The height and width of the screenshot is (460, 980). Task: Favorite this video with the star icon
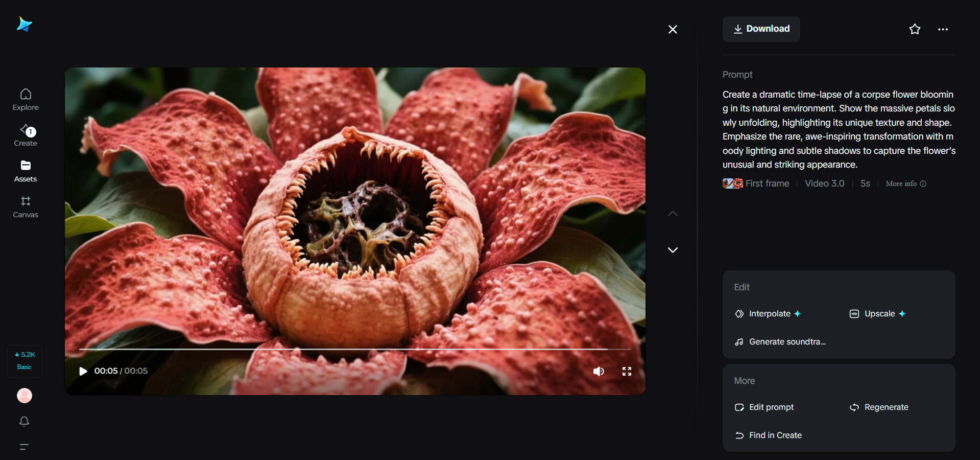click(x=915, y=29)
